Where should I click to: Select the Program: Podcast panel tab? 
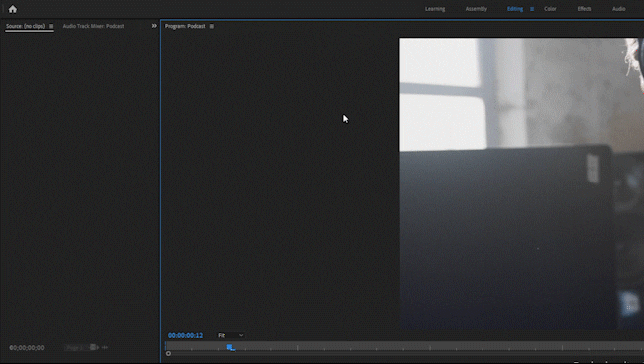[185, 26]
